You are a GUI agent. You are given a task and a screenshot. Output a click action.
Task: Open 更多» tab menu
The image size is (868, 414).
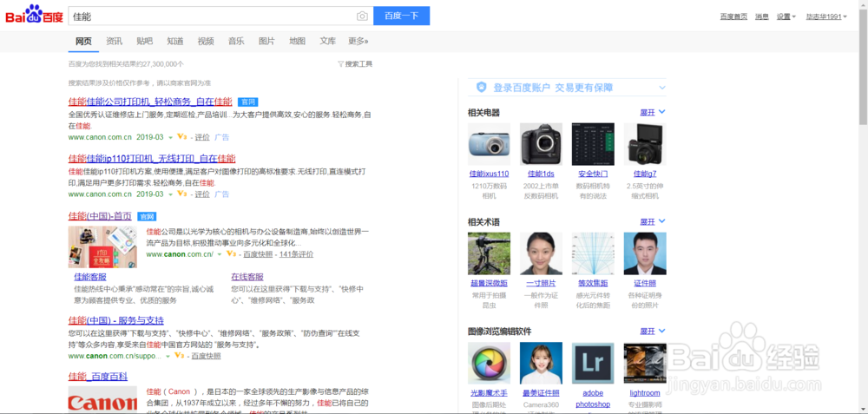coord(358,41)
